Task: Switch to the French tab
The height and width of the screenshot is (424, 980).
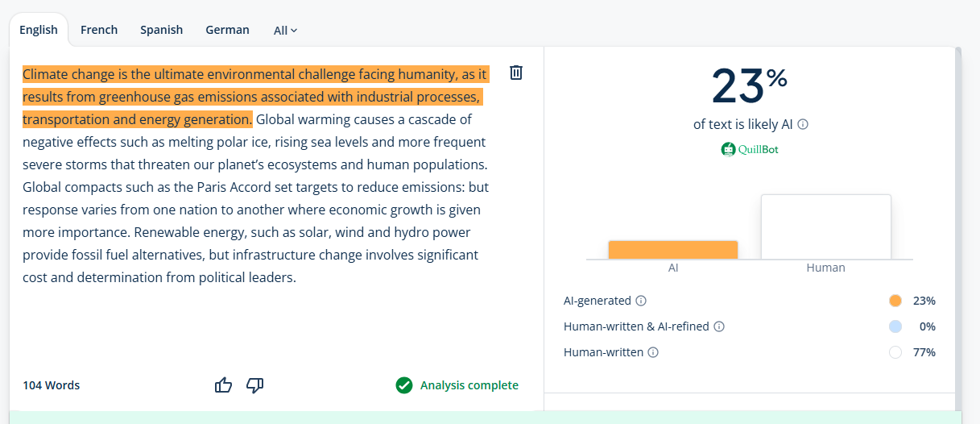Action: (99, 30)
